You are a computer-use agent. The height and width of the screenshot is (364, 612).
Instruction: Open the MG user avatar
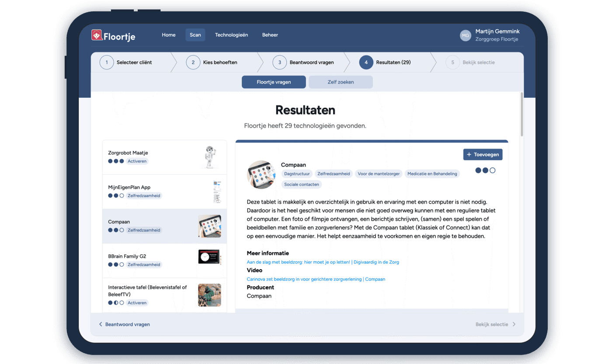pos(466,35)
